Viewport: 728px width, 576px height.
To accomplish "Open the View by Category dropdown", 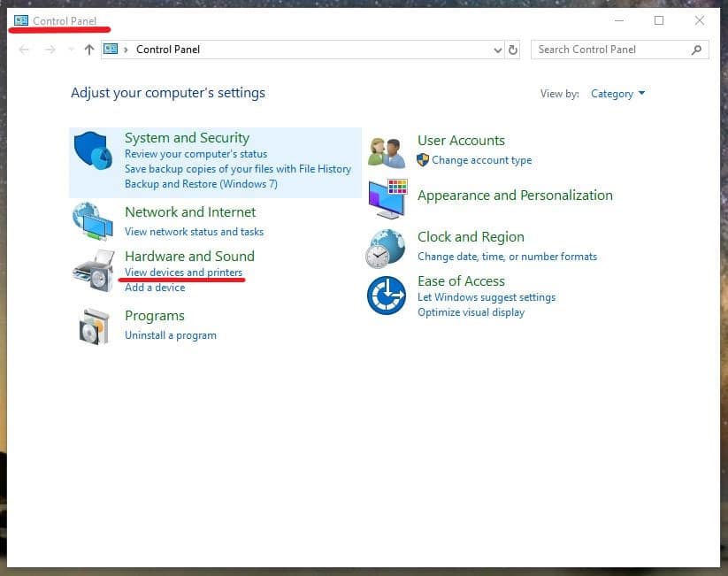I will (617, 94).
